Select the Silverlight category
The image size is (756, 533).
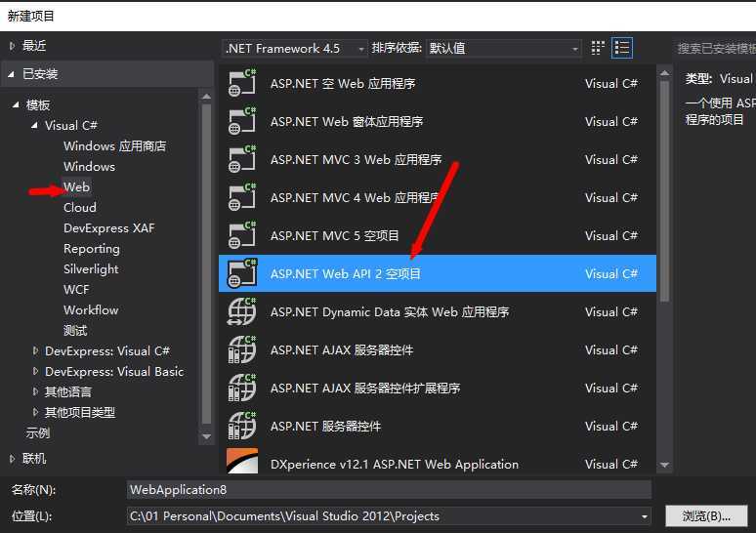click(91, 268)
